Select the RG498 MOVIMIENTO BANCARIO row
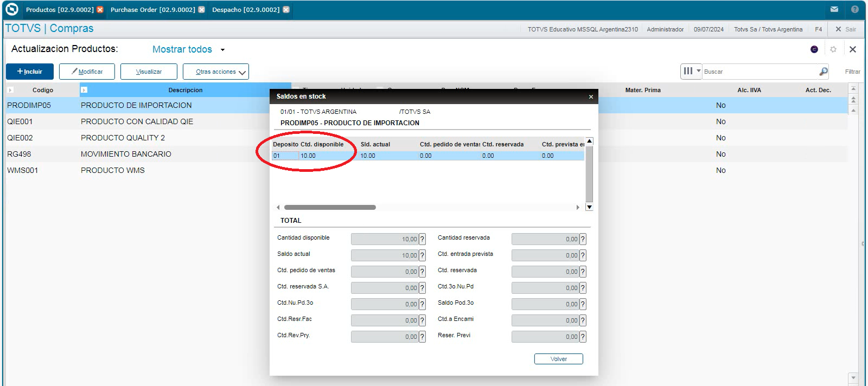The height and width of the screenshot is (386, 868). [x=138, y=154]
